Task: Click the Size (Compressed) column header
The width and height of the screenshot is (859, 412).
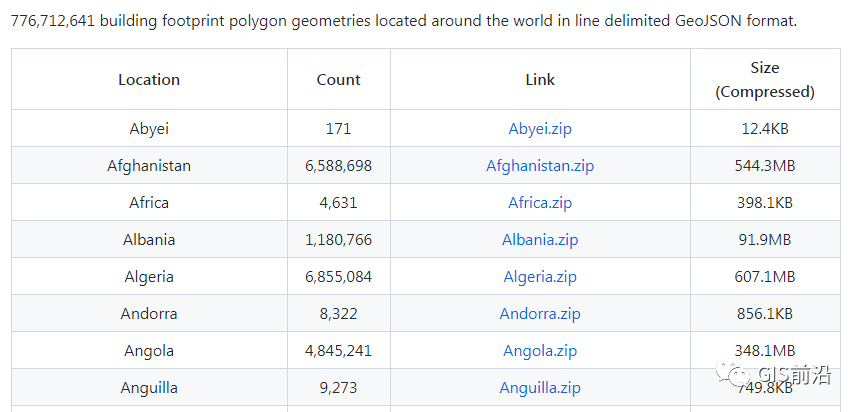Action: pos(765,80)
